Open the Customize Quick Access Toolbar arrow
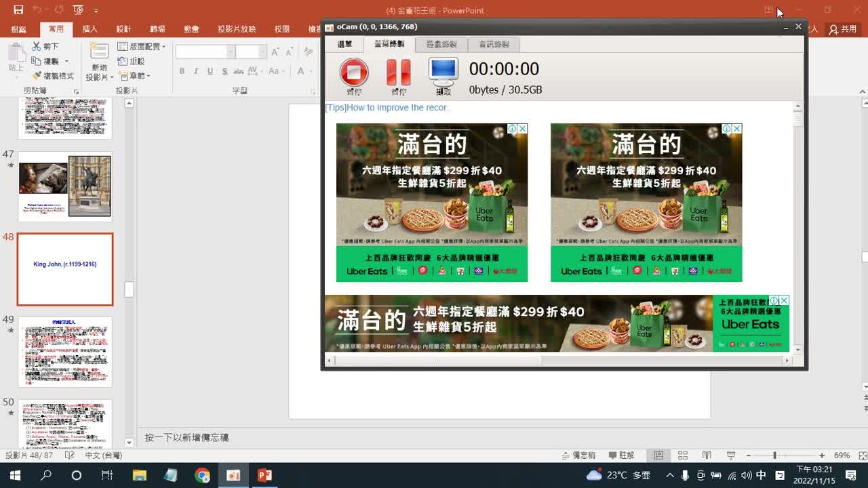This screenshot has width=868, height=488. (96, 11)
